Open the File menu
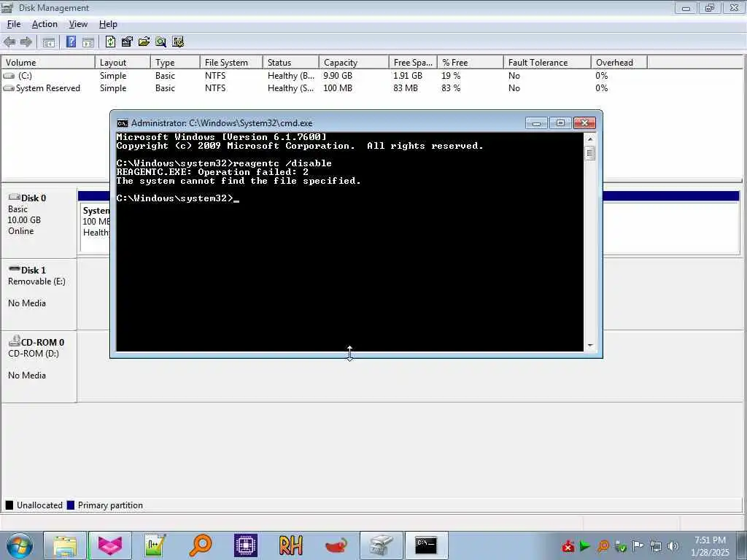 point(14,24)
